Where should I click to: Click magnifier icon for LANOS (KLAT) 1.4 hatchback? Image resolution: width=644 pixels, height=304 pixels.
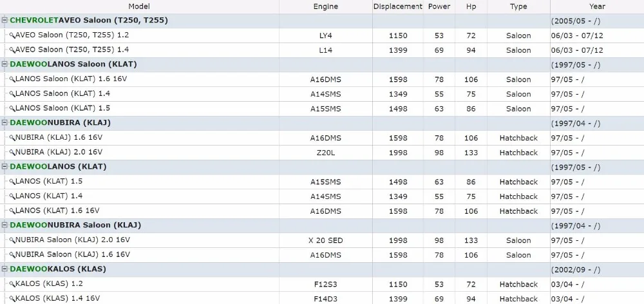(12, 196)
